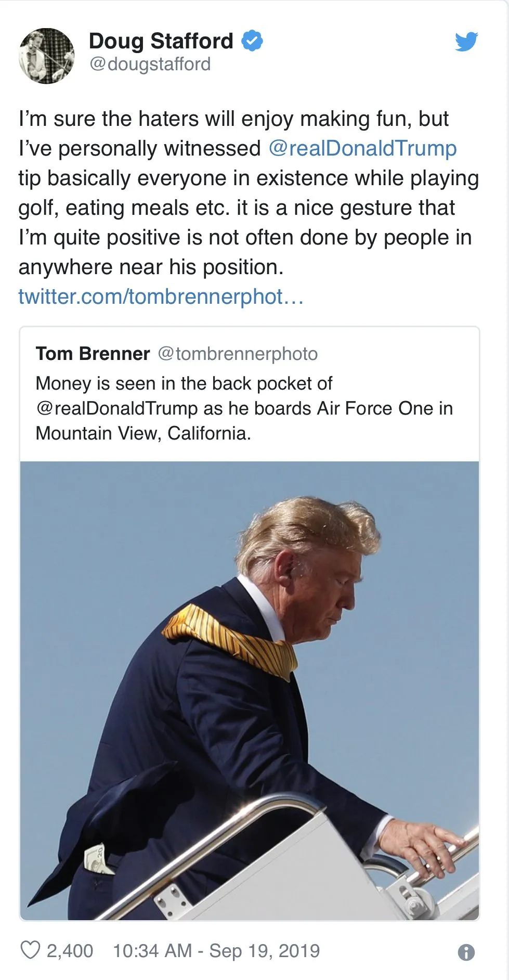Click @realDonaldTrump inside the quoted tweet text

[x=116, y=408]
